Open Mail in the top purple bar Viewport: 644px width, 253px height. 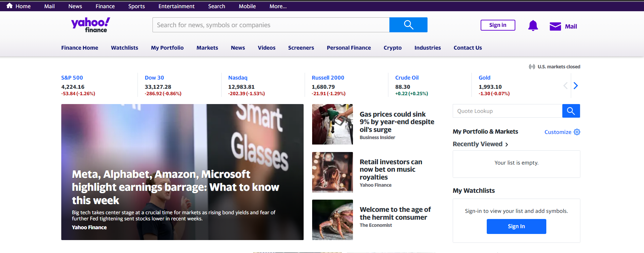pos(49,6)
